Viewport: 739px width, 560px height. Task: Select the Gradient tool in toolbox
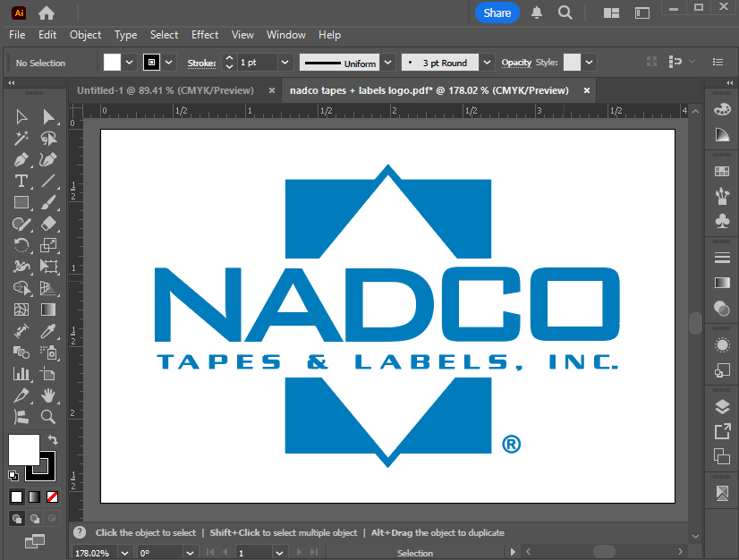pyautogui.click(x=48, y=310)
